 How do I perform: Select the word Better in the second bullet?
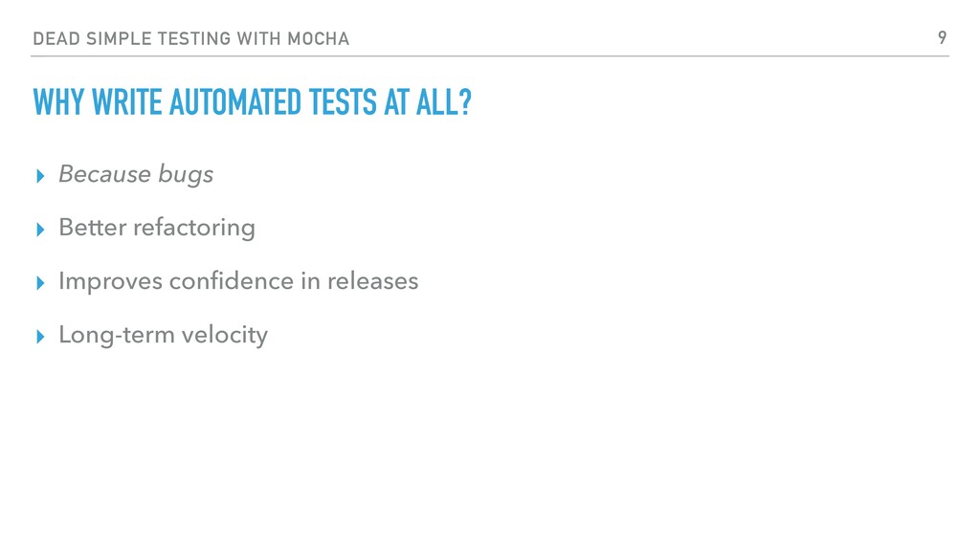tap(93, 228)
